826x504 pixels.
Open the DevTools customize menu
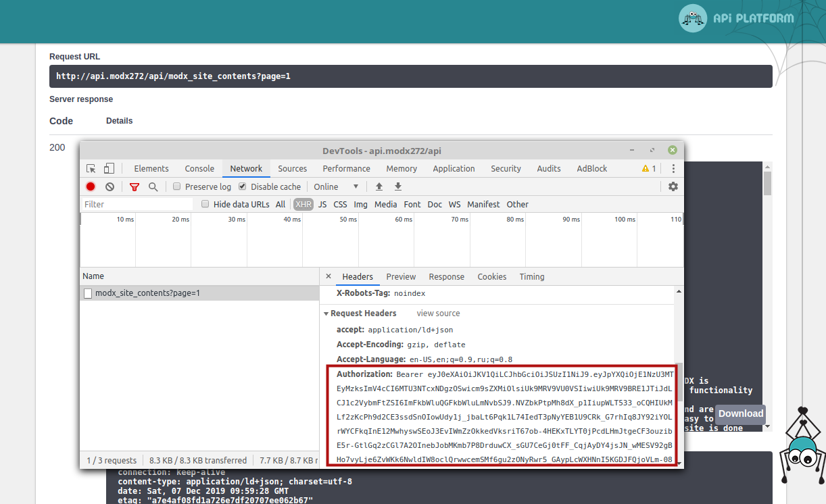tap(673, 168)
